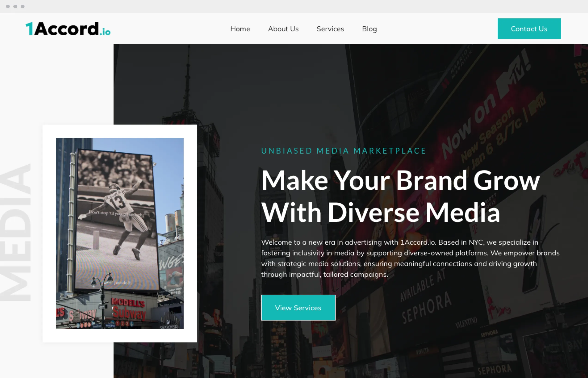Click the white frame around billboard photo
Image resolution: width=588 pixels, height=378 pixels.
point(119,131)
